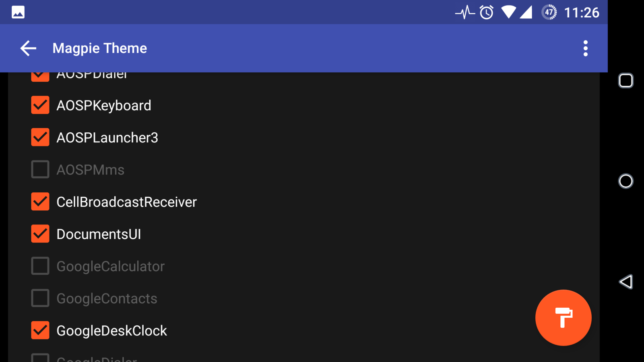Image resolution: width=644 pixels, height=362 pixels.
Task: Enable the AOSPMms checkbox
Action: coord(40,170)
